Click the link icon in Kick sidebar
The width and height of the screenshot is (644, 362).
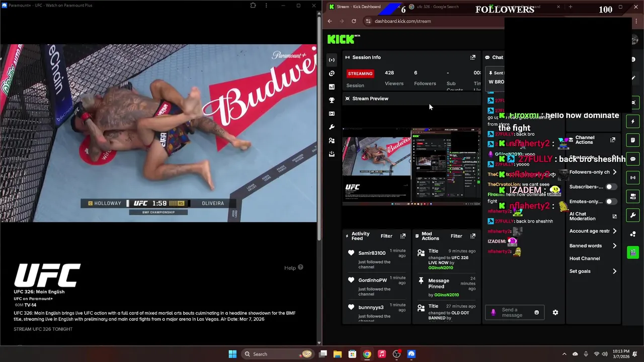[x=332, y=73]
